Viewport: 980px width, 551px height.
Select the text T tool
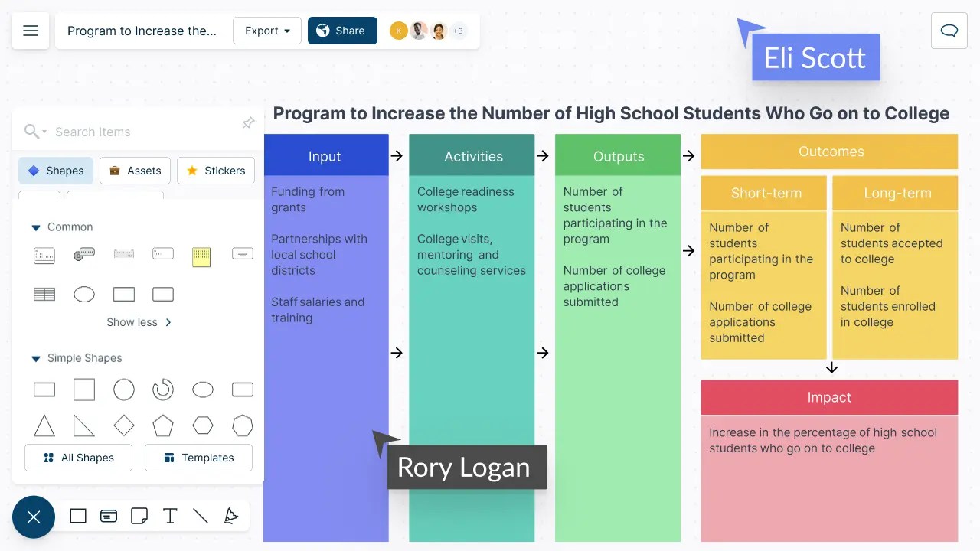coord(170,517)
